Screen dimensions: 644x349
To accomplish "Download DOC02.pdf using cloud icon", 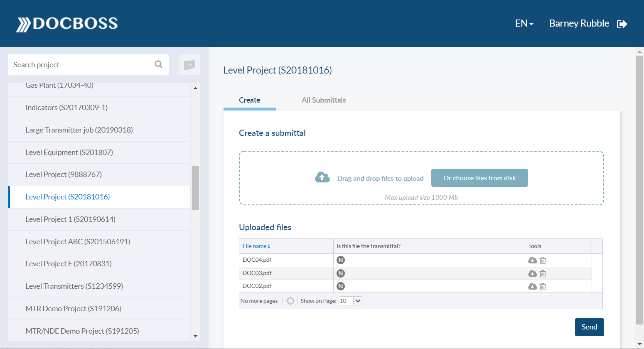I will (x=532, y=287).
